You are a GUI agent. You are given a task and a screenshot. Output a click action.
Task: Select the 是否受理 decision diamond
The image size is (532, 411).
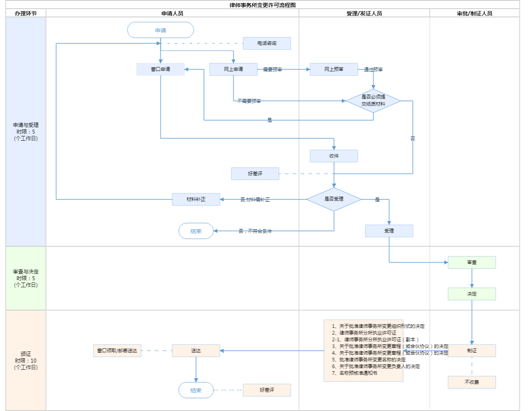334,199
